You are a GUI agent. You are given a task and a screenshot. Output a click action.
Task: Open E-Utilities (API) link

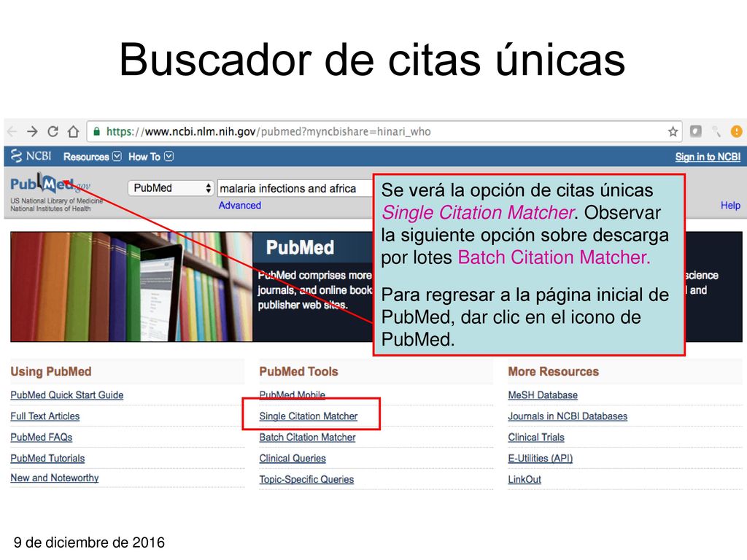point(541,458)
